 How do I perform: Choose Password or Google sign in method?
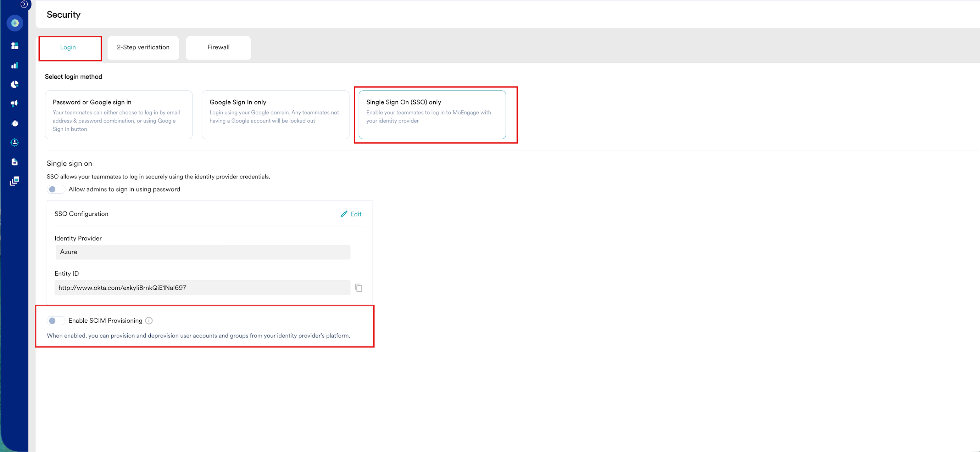118,114
